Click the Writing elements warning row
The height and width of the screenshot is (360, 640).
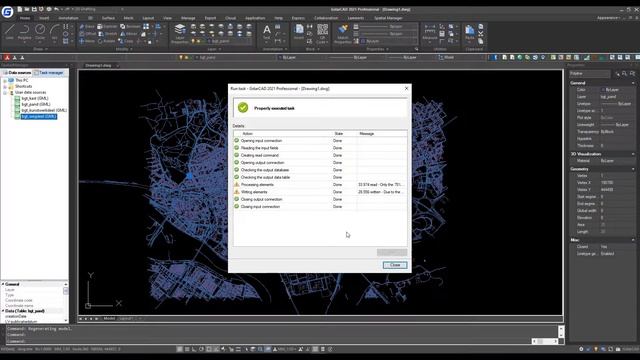(320, 192)
